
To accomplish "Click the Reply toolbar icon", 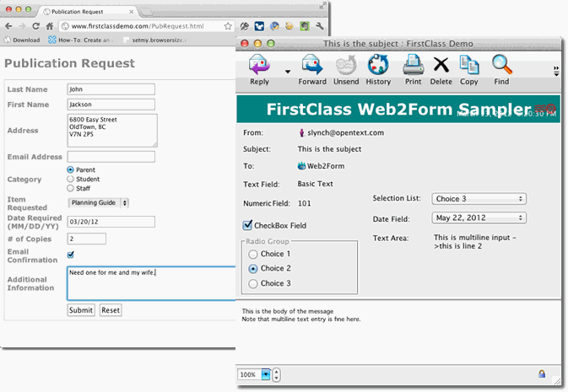I will (x=260, y=66).
